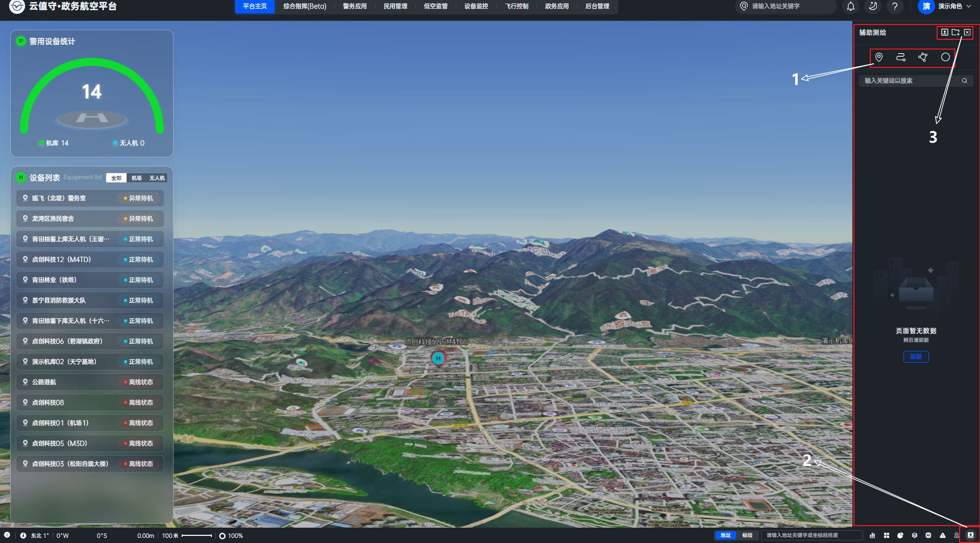Select the route line drawing tool
Image resolution: width=980 pixels, height=543 pixels.
pyautogui.click(x=901, y=57)
